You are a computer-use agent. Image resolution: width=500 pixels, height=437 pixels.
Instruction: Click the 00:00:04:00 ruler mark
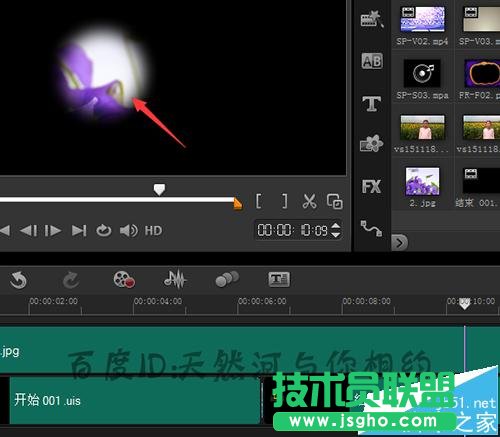tap(158, 301)
